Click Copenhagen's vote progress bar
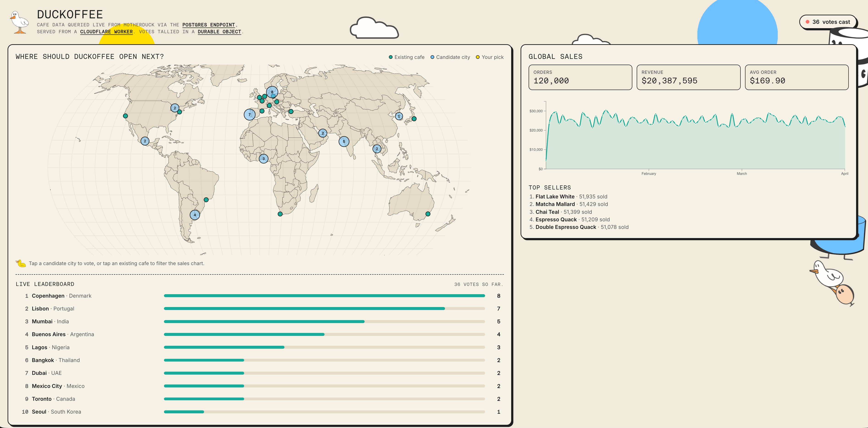 coord(325,296)
